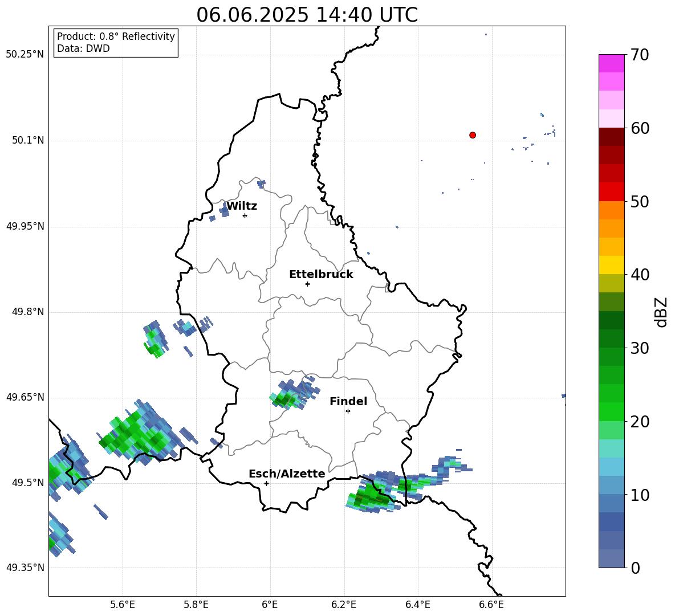Pick the magenta top colorbar segment

click(x=611, y=63)
